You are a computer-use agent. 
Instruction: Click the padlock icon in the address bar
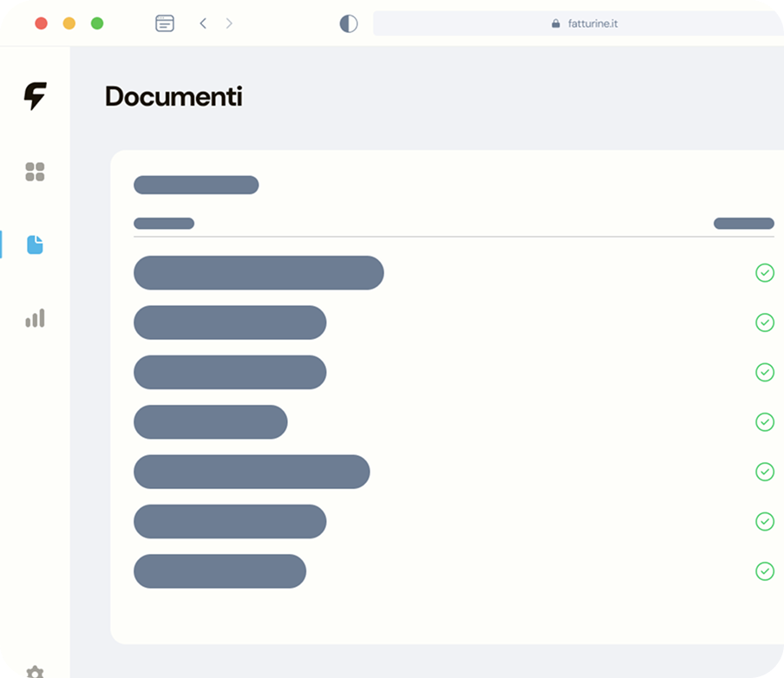point(555,23)
